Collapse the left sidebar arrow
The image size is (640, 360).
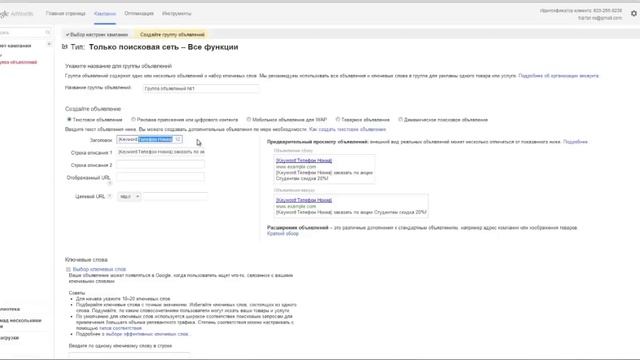pos(49,44)
